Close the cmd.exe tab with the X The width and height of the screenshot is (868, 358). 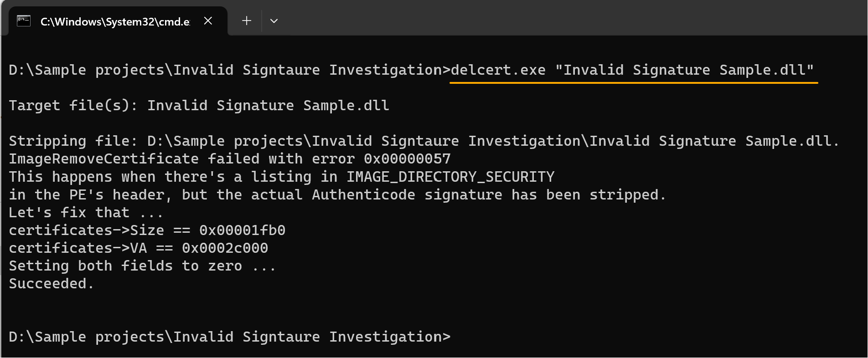coord(208,20)
